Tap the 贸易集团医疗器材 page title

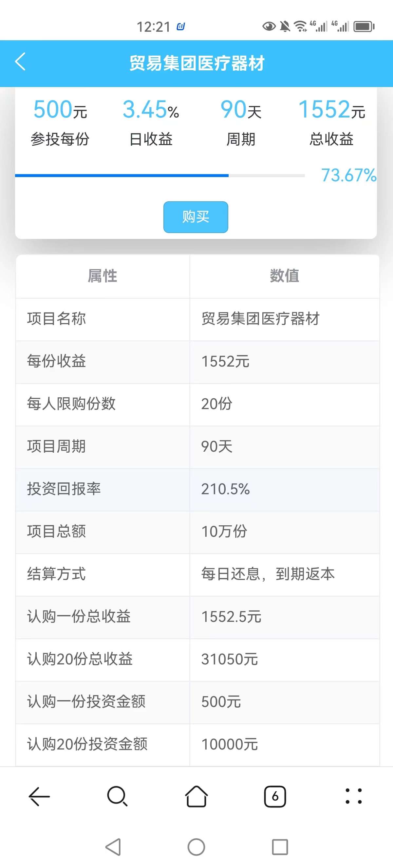197,63
